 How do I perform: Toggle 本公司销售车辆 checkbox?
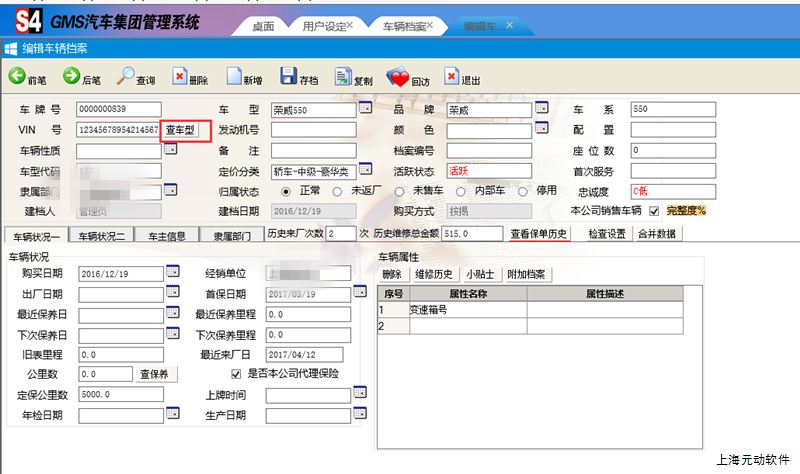[654, 211]
